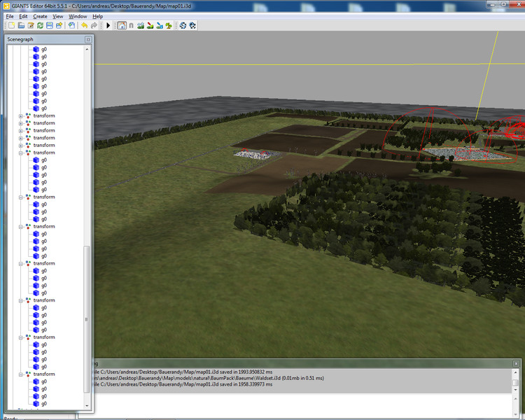Click the notepad-and-pencil toolbar icon
The width and height of the screenshot is (525, 420).
click(x=31, y=25)
